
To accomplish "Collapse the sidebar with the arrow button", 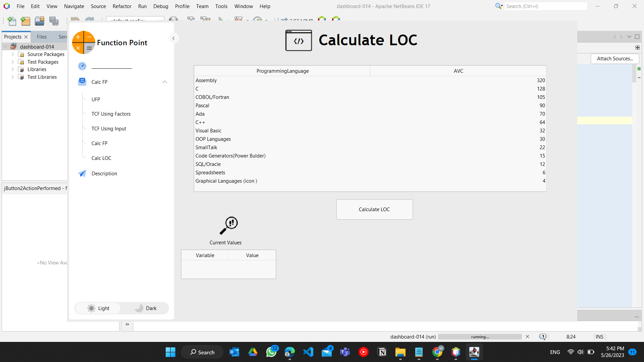I will click(x=173, y=38).
